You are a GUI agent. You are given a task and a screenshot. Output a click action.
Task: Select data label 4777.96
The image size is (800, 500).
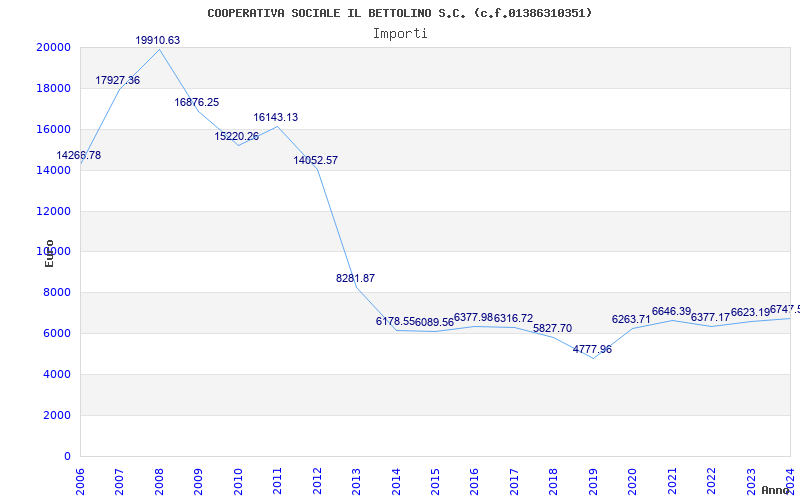click(x=592, y=349)
